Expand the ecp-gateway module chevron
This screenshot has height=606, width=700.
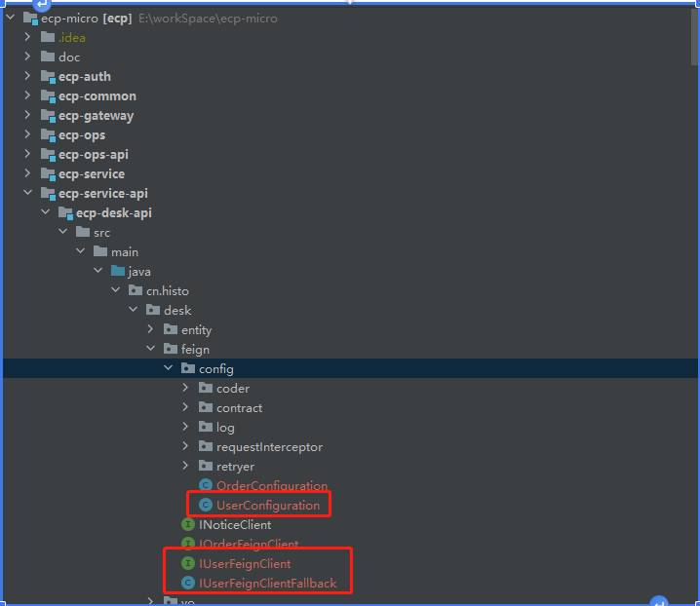point(27,115)
